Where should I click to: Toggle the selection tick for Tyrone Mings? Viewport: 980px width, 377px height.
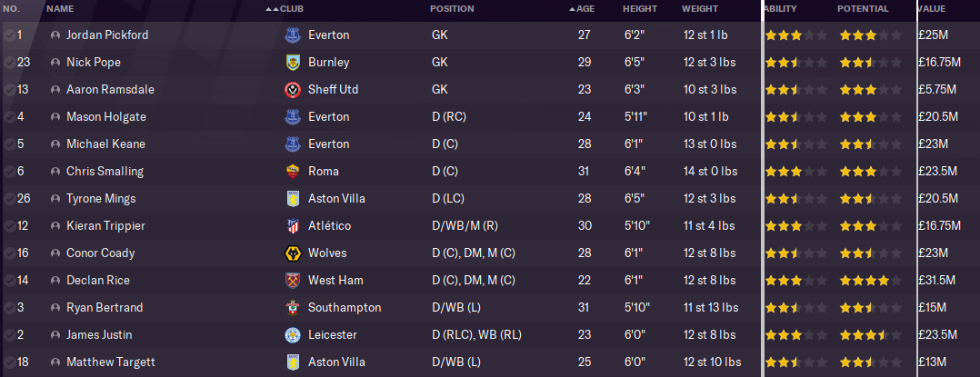coord(8,199)
